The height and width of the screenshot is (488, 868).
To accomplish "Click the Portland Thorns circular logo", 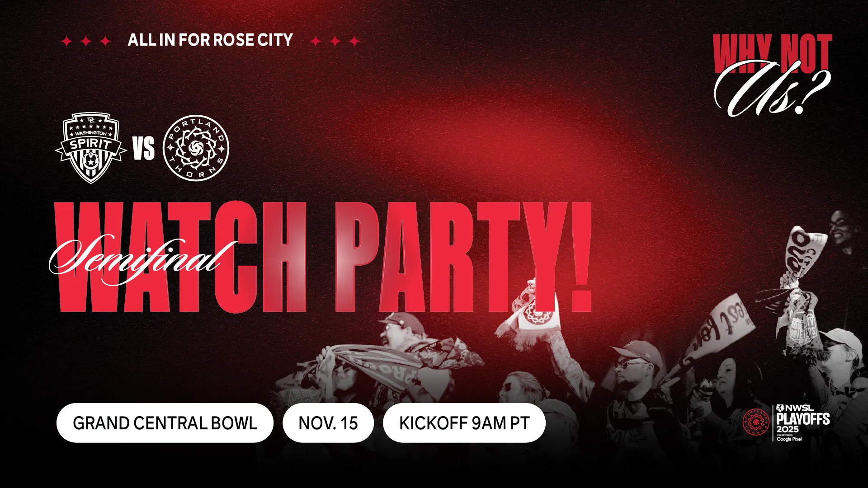I will [x=196, y=148].
